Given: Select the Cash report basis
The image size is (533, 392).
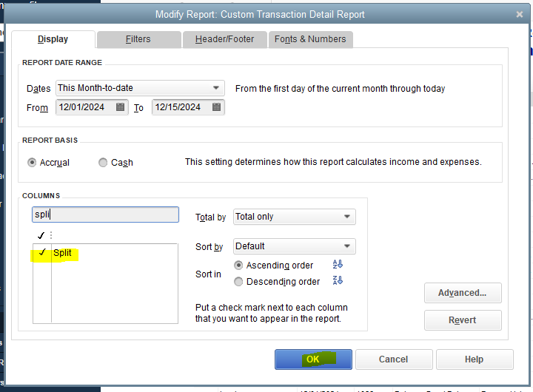Looking at the screenshot, I should click(x=103, y=163).
